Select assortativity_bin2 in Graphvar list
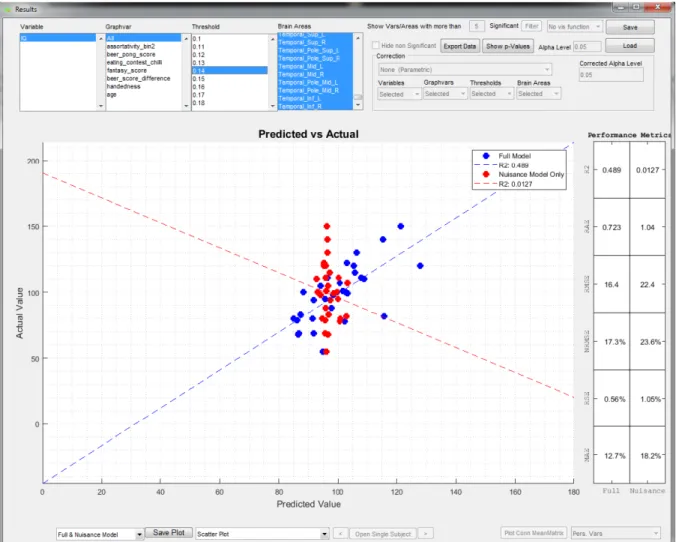Image resolution: width=676 pixels, height=542 pixels. (144, 46)
